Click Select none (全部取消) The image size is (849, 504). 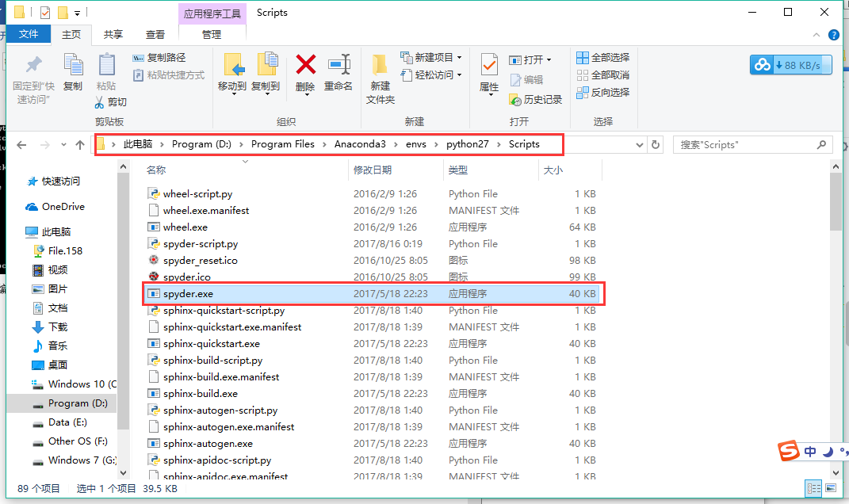tap(603, 75)
